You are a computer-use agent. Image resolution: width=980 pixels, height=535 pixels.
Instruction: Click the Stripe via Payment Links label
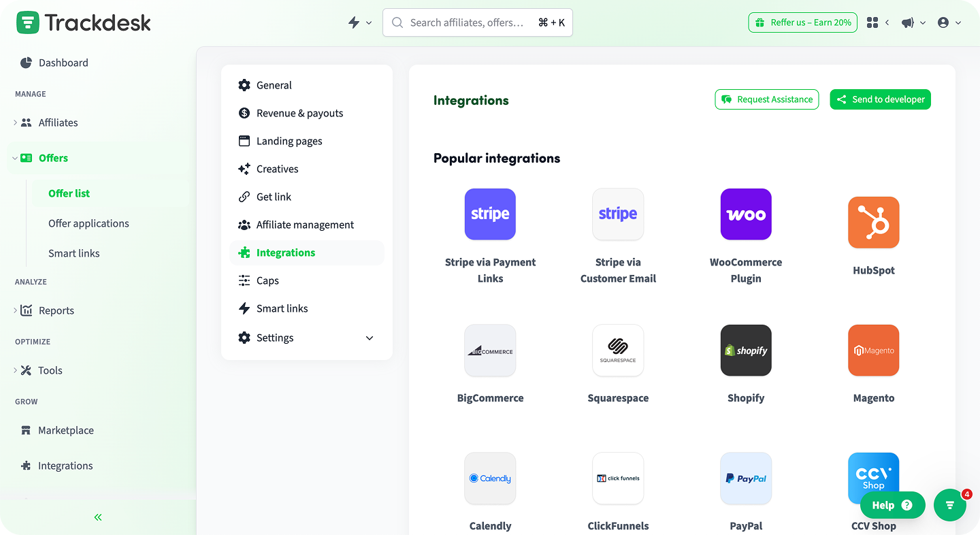pyautogui.click(x=490, y=270)
